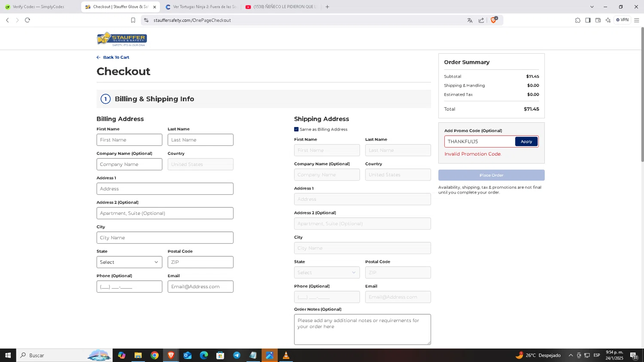Close the Checkout Stauffer Glove tab
Viewport: 644px width, 362px height.
click(155, 7)
